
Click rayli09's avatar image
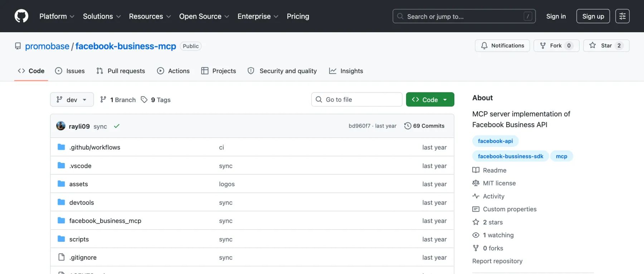[61, 126]
